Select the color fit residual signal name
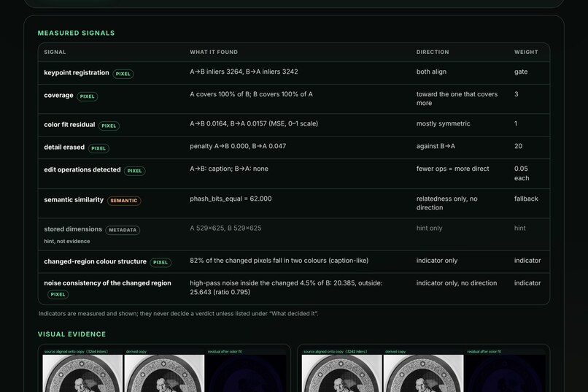Image resolution: width=588 pixels, height=392 pixels. coord(69,125)
